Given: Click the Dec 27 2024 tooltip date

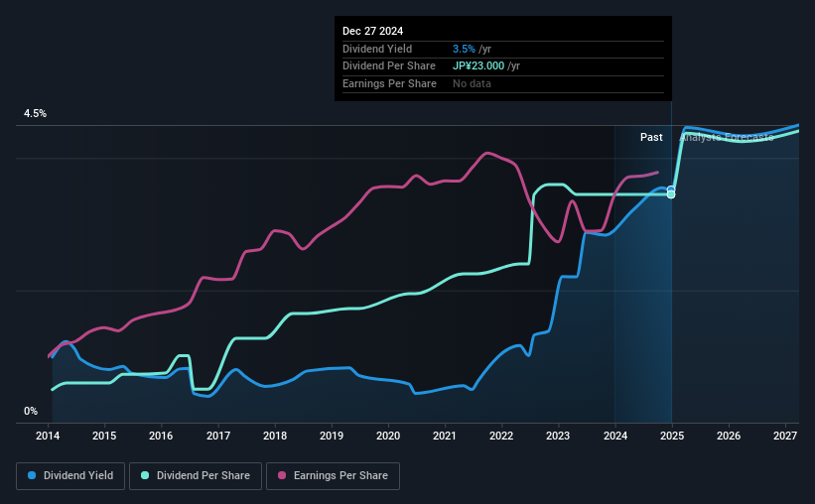Looking at the screenshot, I should tap(372, 31).
